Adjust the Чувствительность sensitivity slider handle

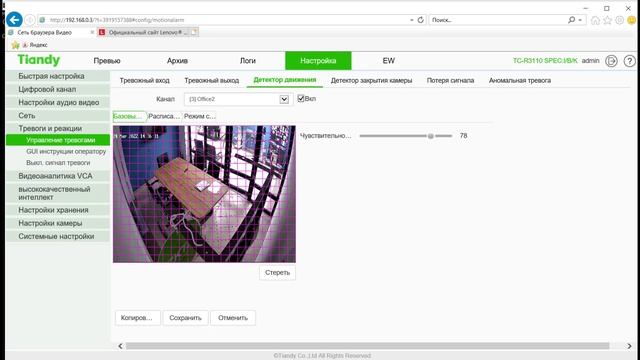click(430, 136)
